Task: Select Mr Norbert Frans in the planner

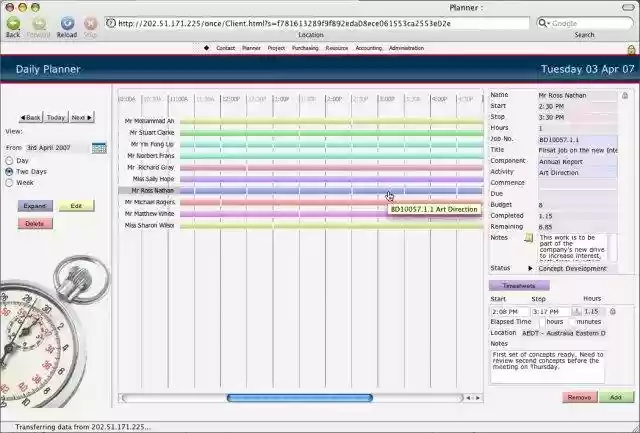Action: [x=151, y=156]
